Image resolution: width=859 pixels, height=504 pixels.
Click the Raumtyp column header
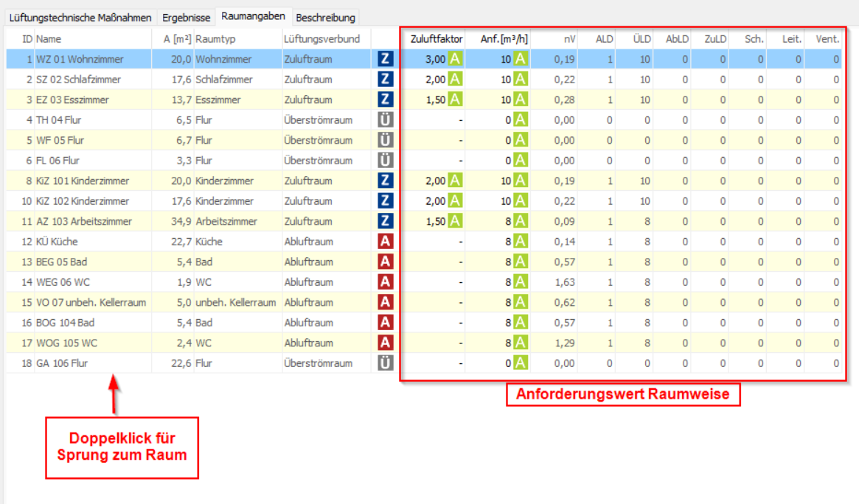pyautogui.click(x=215, y=38)
